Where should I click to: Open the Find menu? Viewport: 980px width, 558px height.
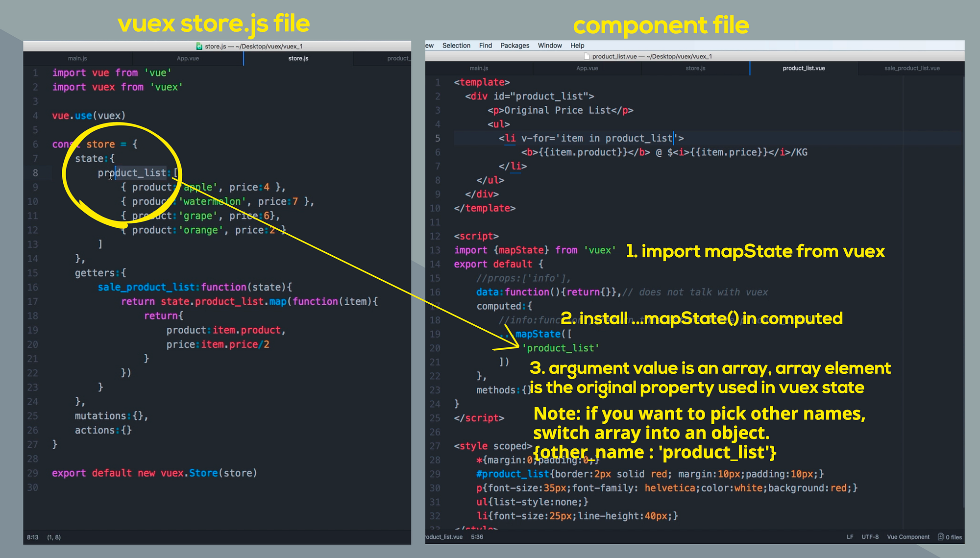485,46
